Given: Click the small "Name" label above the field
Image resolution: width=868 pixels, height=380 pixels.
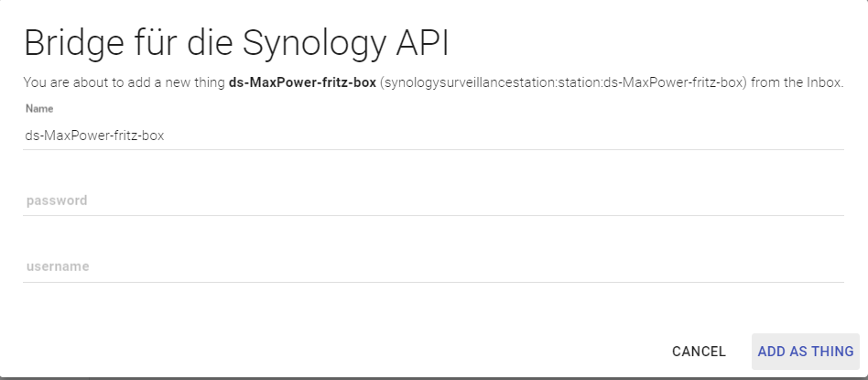Looking at the screenshot, I should pos(39,109).
